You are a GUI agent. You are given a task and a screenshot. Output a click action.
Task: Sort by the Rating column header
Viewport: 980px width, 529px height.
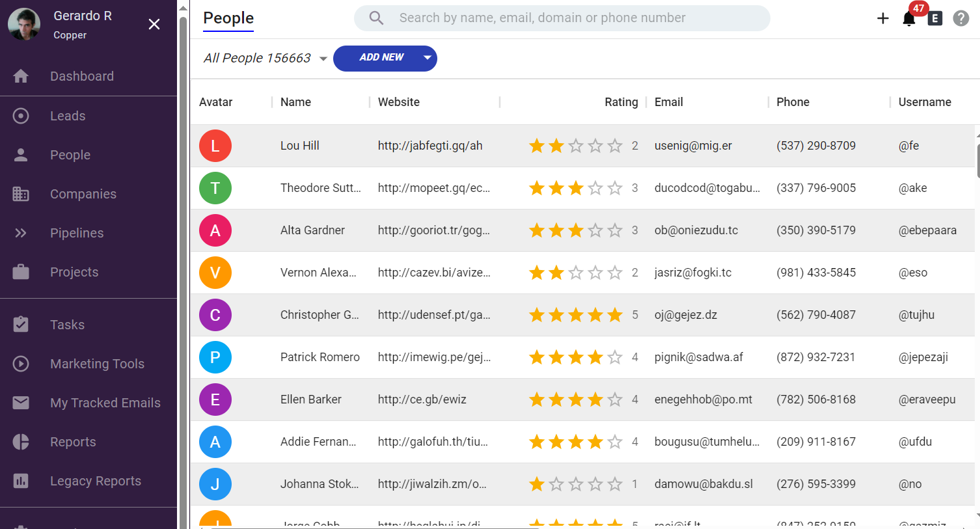click(621, 102)
